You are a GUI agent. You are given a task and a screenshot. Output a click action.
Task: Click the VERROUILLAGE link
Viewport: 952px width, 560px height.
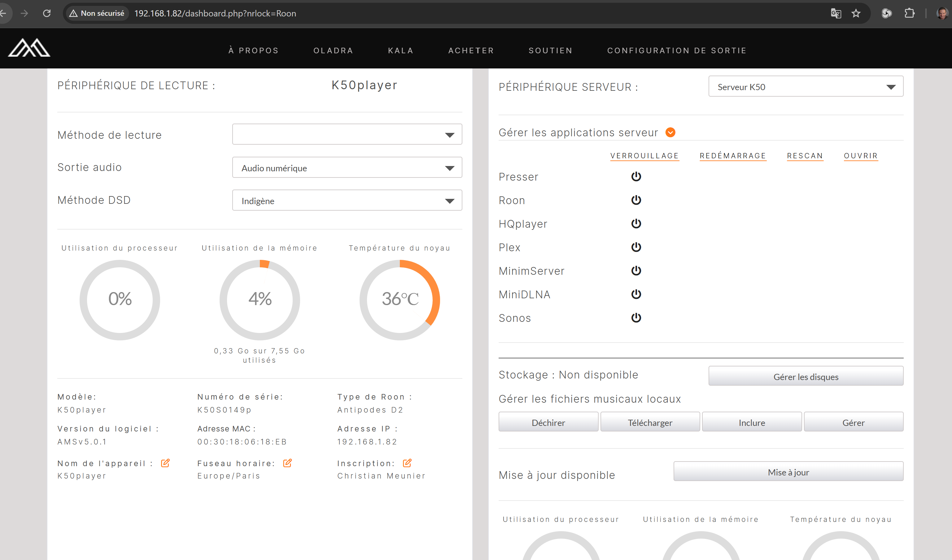point(644,156)
